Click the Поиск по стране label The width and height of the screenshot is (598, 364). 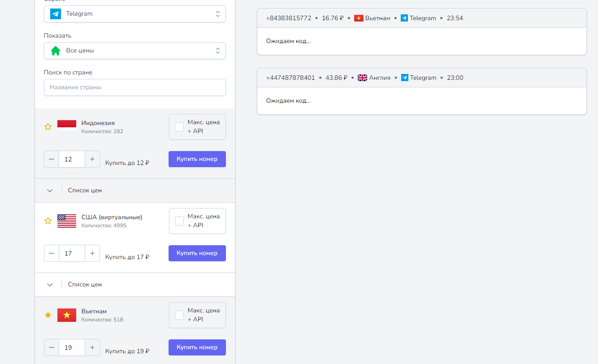click(68, 73)
